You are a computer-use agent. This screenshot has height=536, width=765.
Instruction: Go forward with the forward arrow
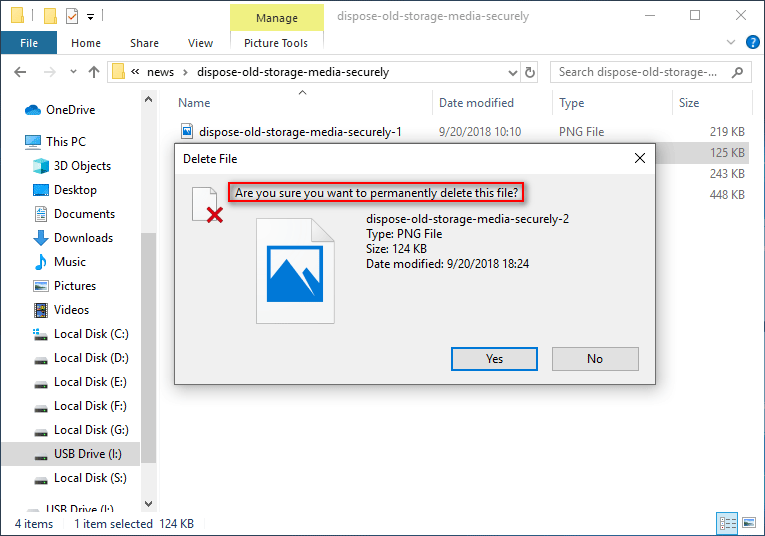[x=50, y=72]
